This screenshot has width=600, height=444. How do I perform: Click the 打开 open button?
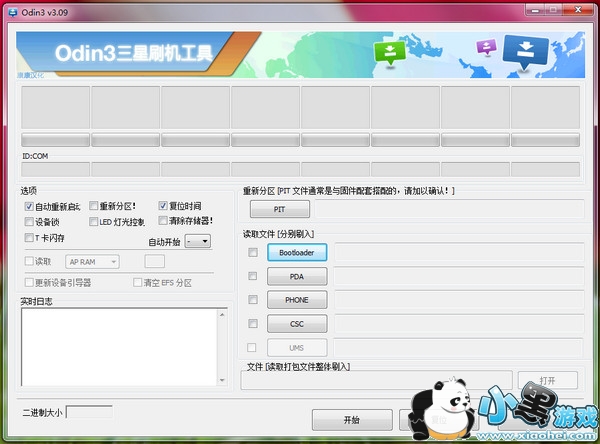548,380
